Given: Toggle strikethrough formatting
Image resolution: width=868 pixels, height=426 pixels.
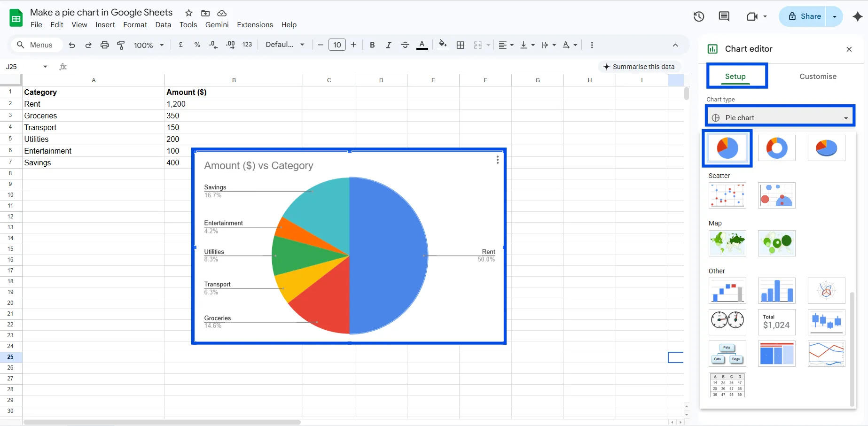Looking at the screenshot, I should click(405, 45).
